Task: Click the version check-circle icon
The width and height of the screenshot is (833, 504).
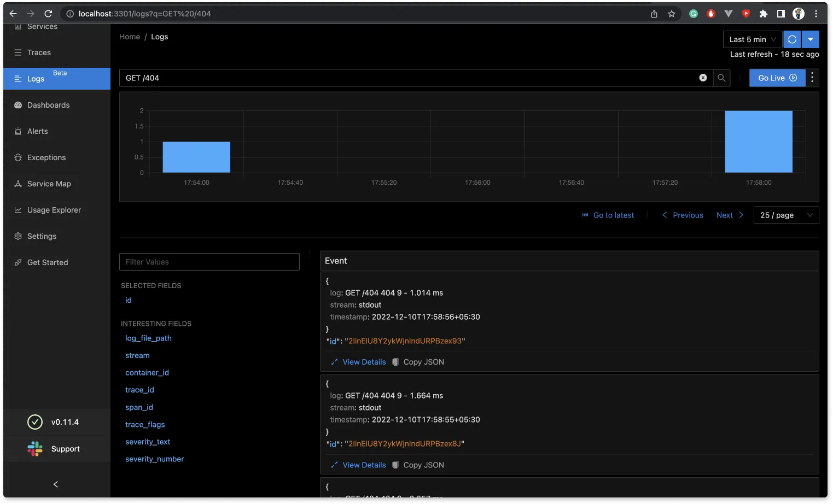Action: click(35, 422)
